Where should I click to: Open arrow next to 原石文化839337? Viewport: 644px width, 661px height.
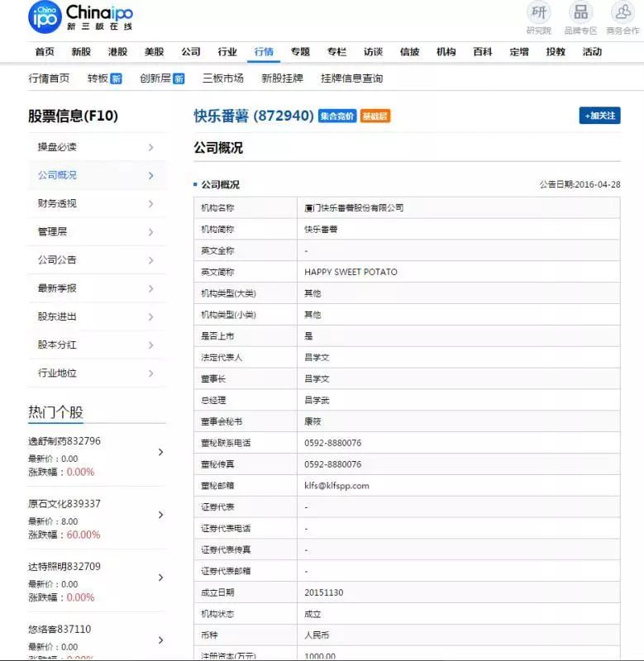tap(160, 515)
